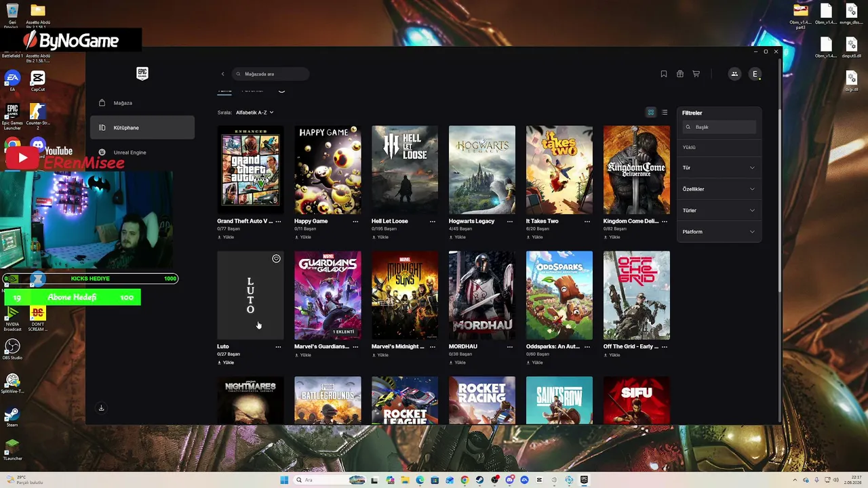Open the three-dot menu for Off The Grid
This screenshot has height=488, width=868.
point(665,346)
